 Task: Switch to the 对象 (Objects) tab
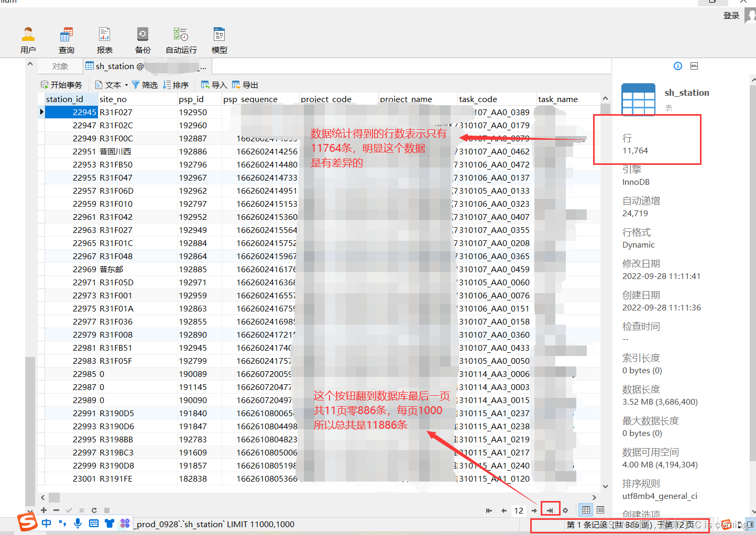tap(60, 66)
